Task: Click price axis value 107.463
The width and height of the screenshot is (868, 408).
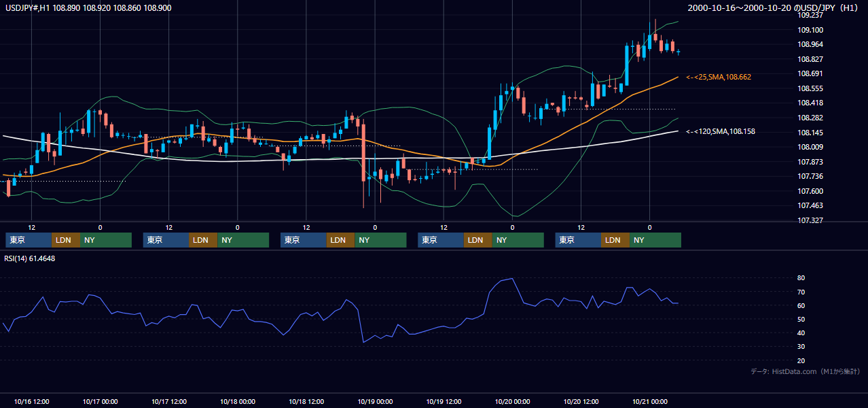Action: [811, 205]
